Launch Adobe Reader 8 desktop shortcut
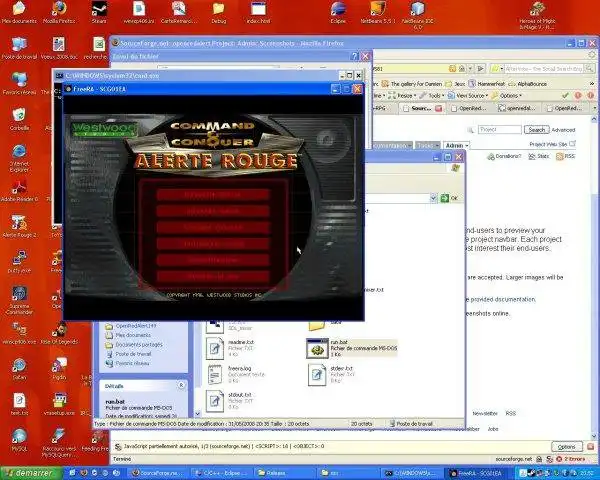This screenshot has height=480, width=600. (x=19, y=191)
